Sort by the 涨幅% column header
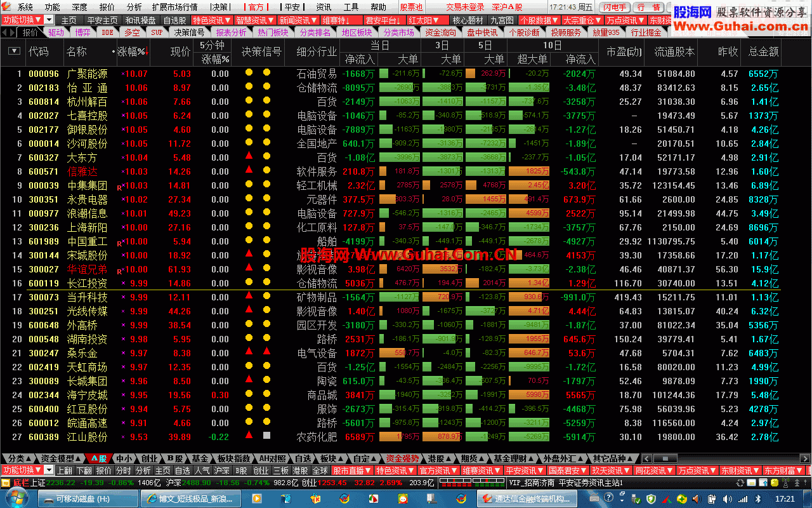Viewport: 812px width, 508px height. tap(133, 51)
